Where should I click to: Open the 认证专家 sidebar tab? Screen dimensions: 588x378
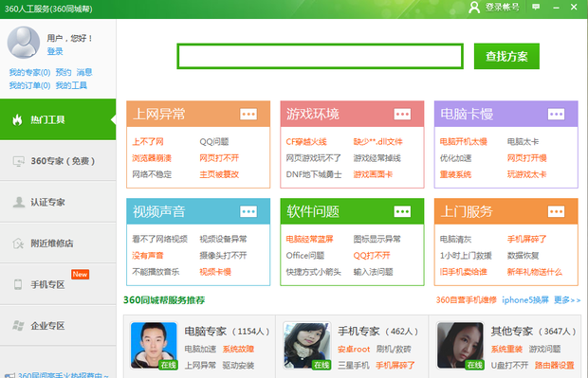pos(58,202)
